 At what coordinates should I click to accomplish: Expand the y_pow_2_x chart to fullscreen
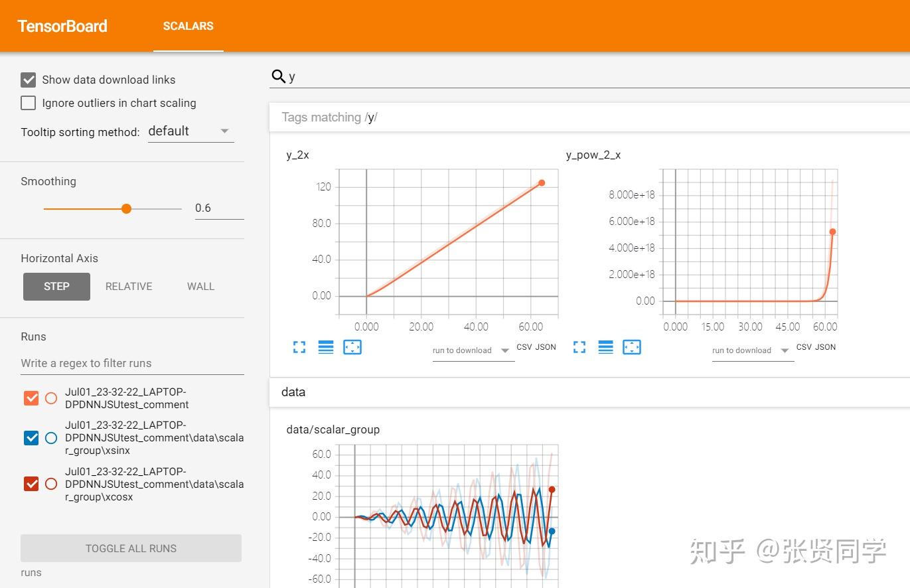(579, 346)
